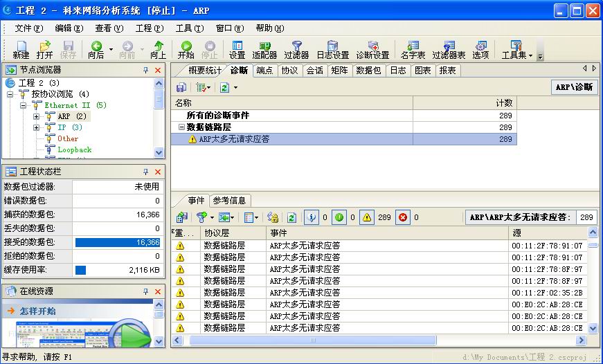This screenshot has width=603, height=364.
Task: Switch to the 参考信息 tab
Action: click(x=228, y=200)
